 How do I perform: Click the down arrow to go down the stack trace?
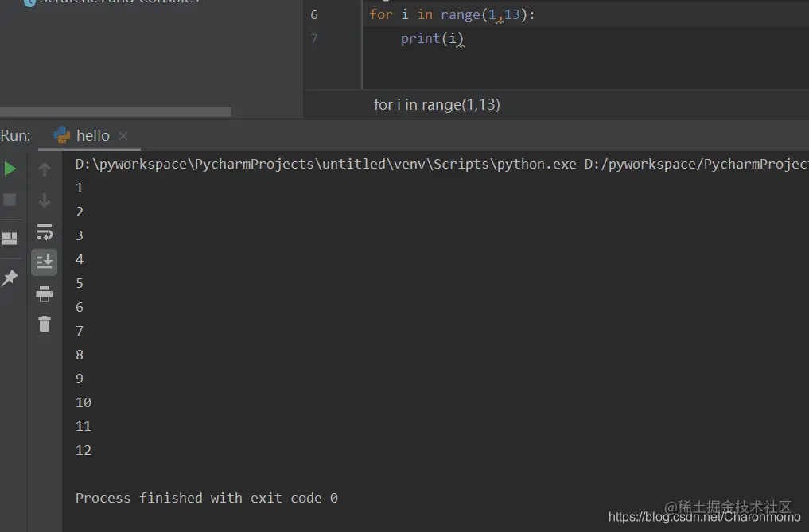click(x=45, y=200)
